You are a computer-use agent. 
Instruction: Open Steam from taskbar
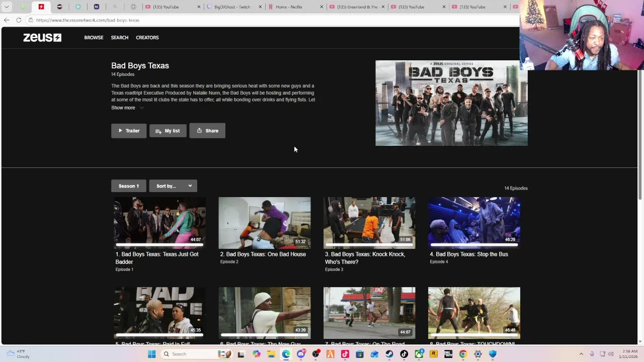pyautogui.click(x=389, y=354)
